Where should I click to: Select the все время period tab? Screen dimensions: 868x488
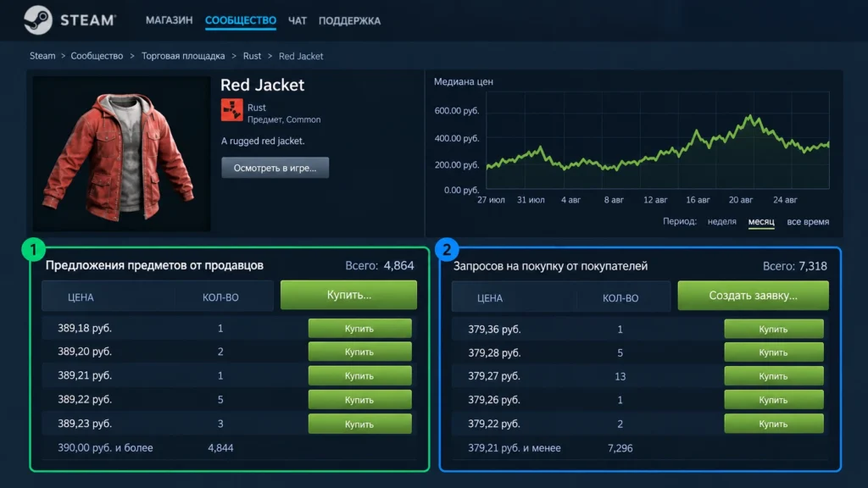[x=808, y=221]
